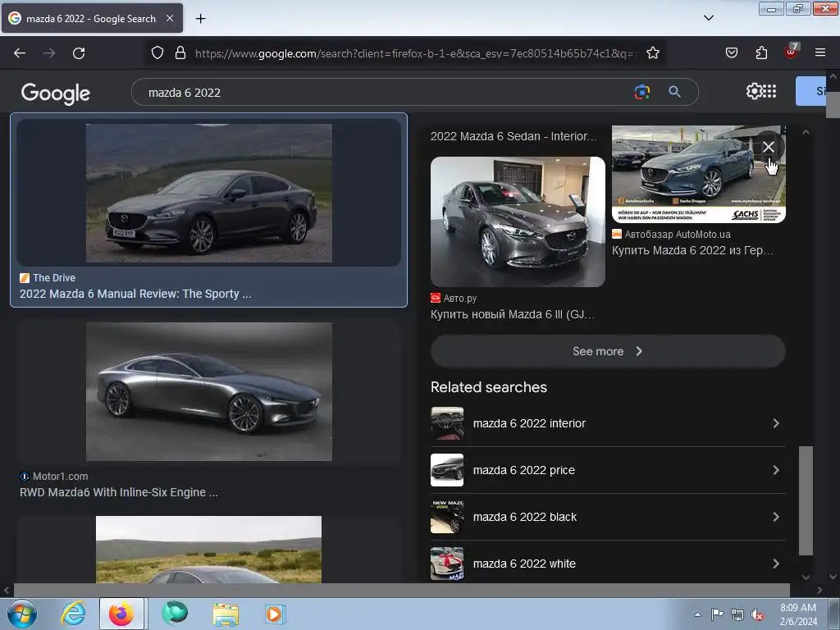840x630 pixels.
Task: Click the page horizontal scrollbar
Action: click(402, 590)
